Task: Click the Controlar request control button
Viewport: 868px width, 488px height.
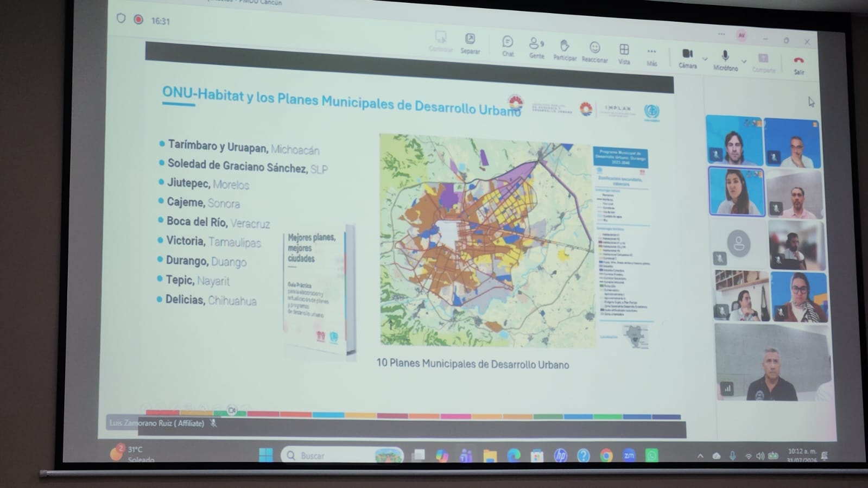Action: point(441,41)
